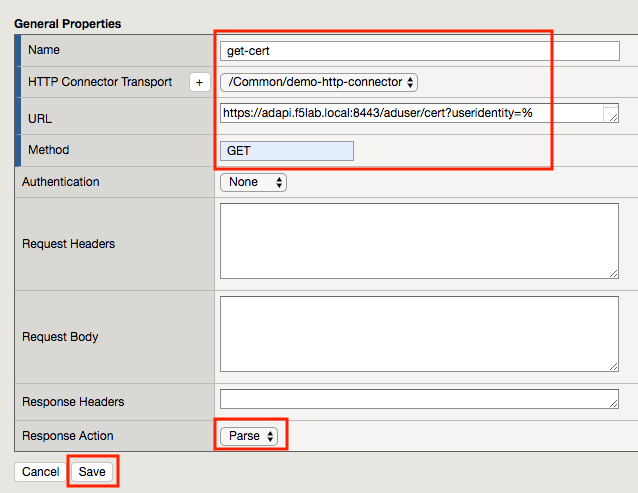Click inside the Request Headers text area
The height and width of the screenshot is (493, 638).
[419, 241]
